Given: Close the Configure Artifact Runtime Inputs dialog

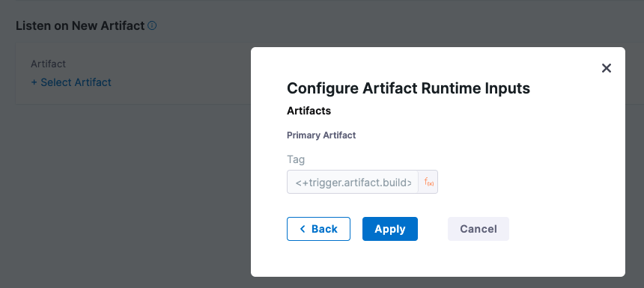Looking at the screenshot, I should (607, 68).
